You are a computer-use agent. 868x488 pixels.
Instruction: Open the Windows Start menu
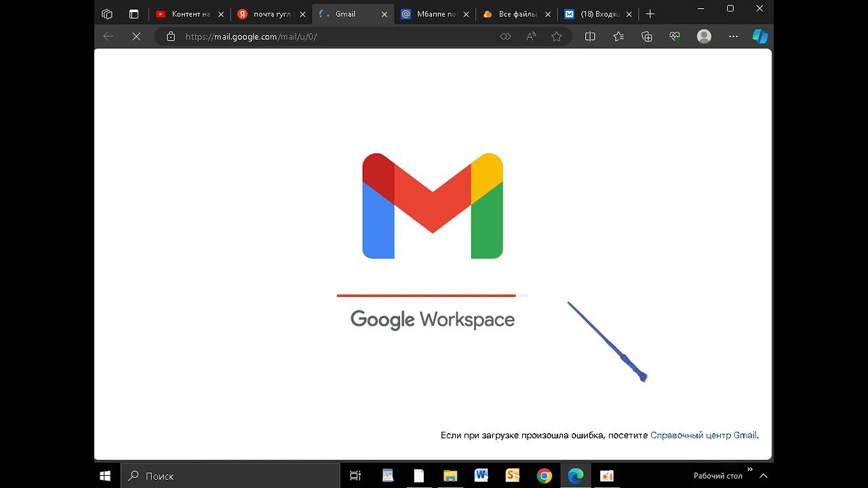(x=105, y=476)
